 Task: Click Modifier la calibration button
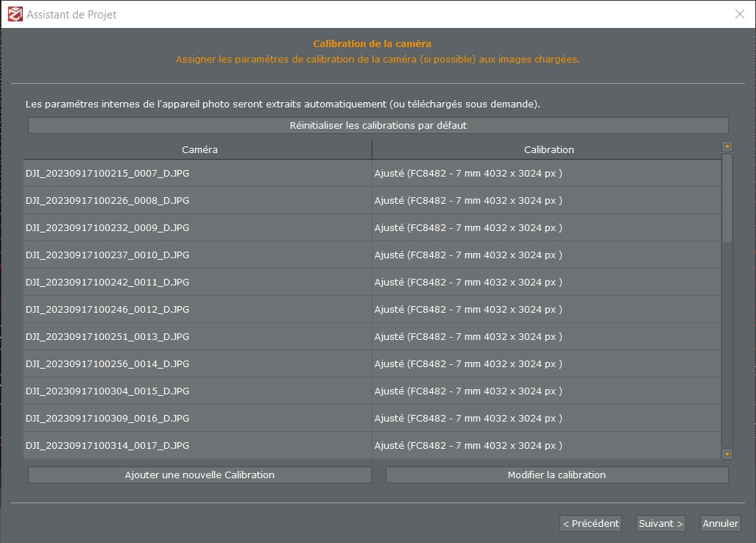click(557, 475)
